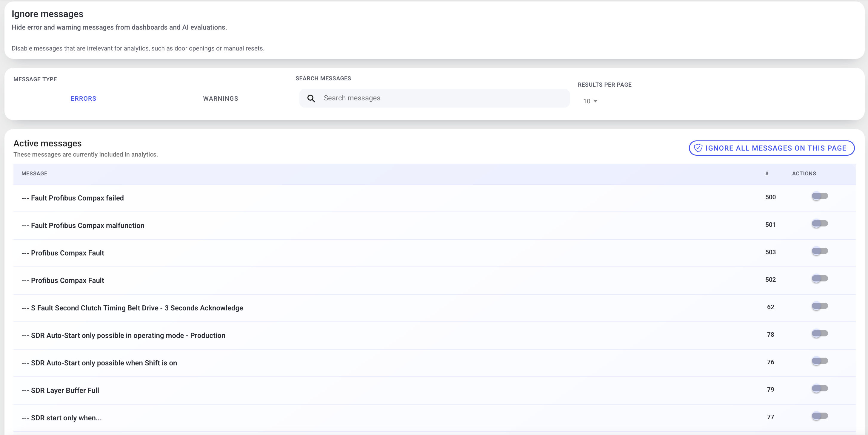868x435 pixels.
Task: Switch to the Errors tab
Action: [84, 99]
